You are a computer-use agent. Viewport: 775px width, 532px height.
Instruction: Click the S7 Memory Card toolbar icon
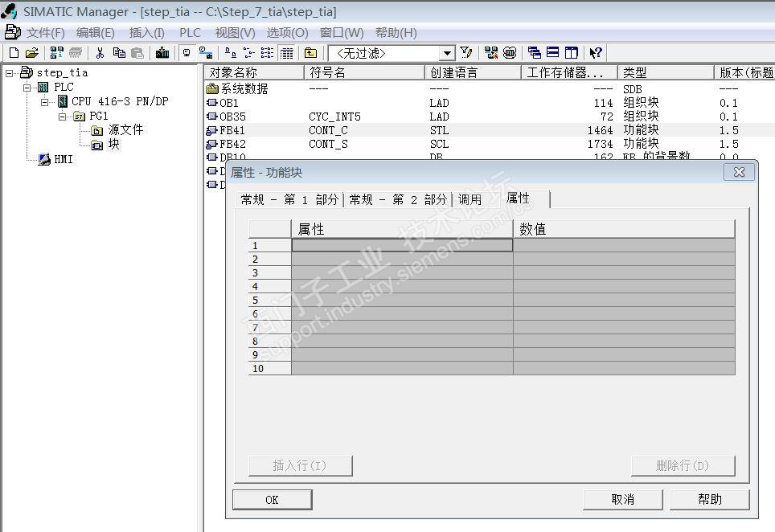tap(75, 53)
